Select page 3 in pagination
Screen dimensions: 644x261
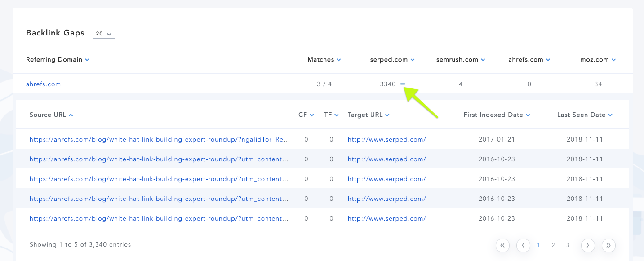(x=568, y=245)
